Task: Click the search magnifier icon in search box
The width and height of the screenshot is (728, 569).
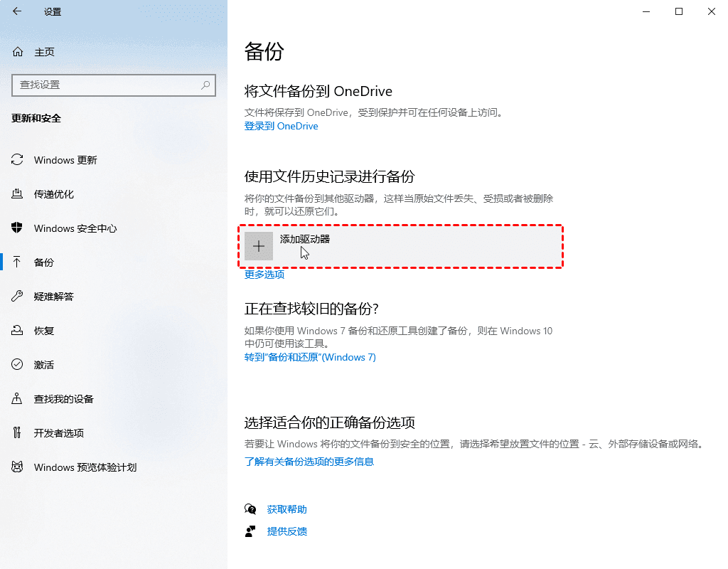Action: [205, 85]
